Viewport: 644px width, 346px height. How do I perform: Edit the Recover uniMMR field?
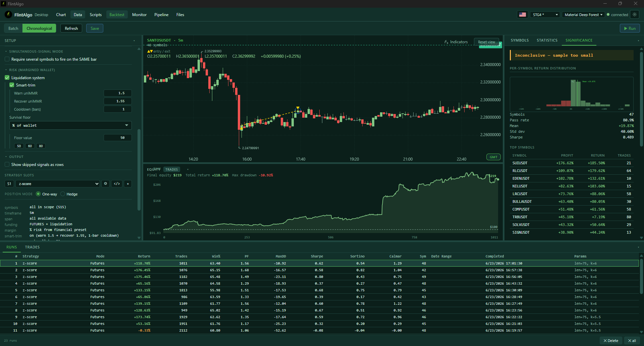point(118,101)
